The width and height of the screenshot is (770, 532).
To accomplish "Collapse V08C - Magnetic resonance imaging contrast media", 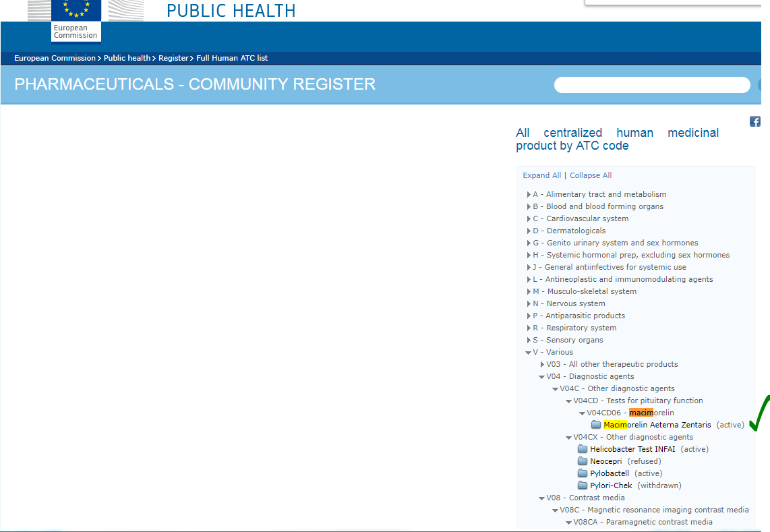I will point(555,510).
